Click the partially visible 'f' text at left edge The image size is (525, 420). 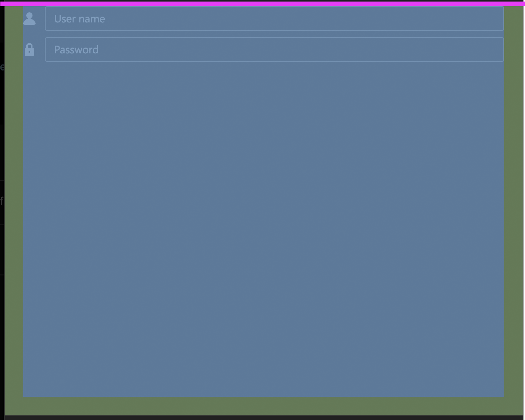2,201
